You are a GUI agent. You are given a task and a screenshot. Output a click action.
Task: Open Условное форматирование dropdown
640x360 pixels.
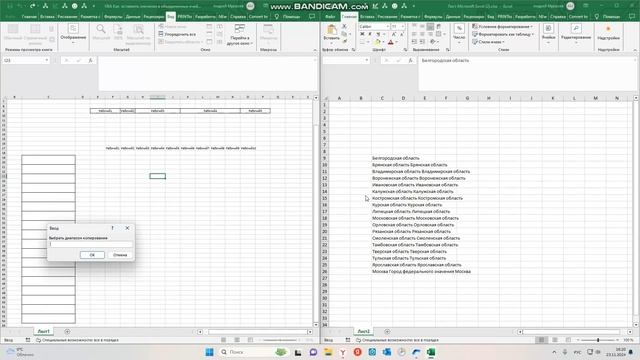click(502, 27)
